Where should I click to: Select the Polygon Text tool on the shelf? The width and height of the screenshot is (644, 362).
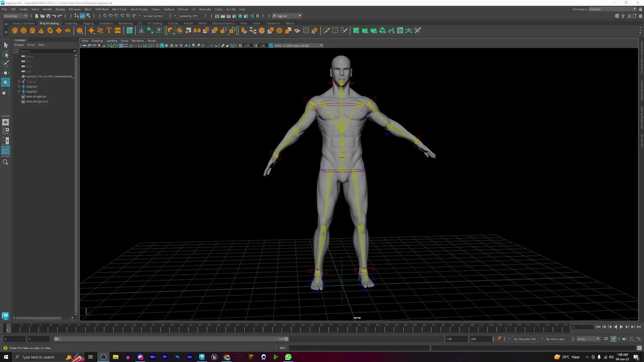109,31
